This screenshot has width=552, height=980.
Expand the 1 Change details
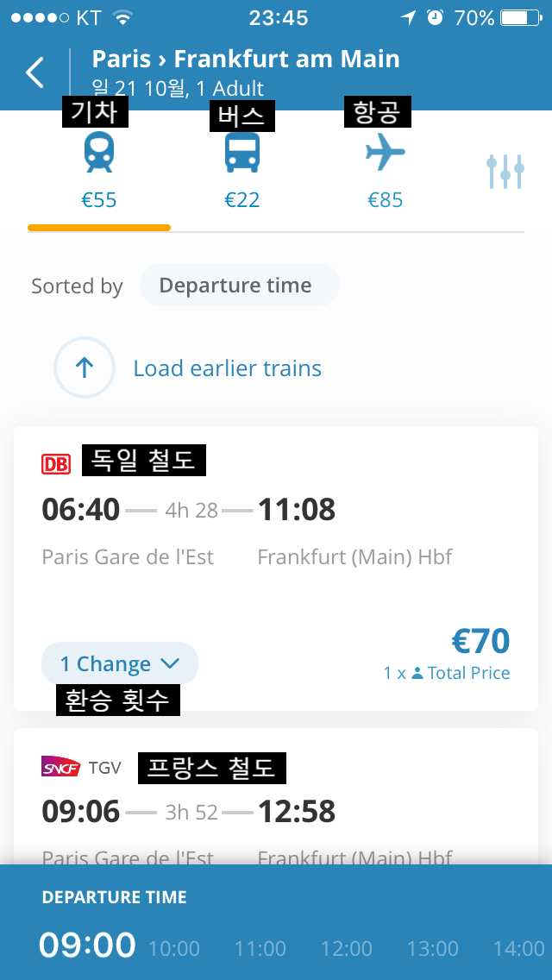pyautogui.click(x=119, y=664)
